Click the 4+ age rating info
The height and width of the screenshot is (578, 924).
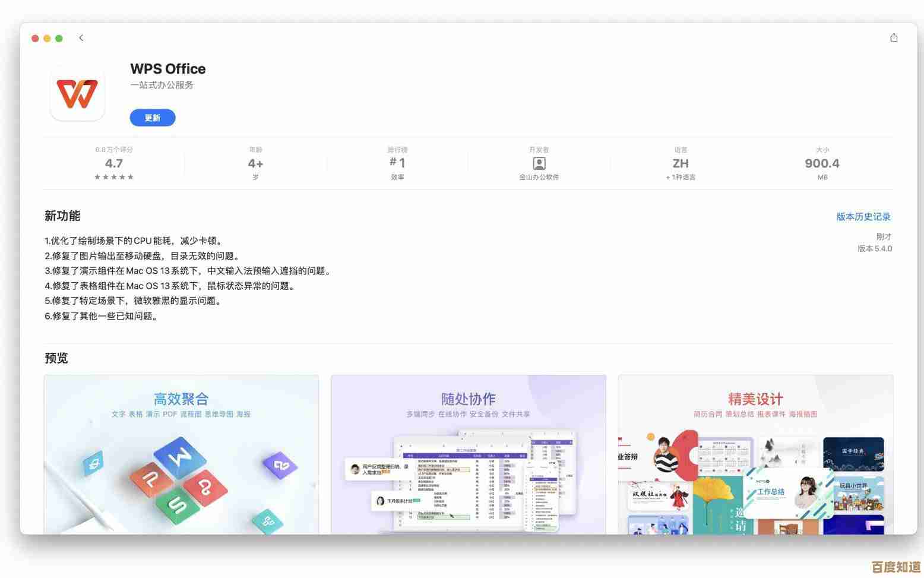255,163
